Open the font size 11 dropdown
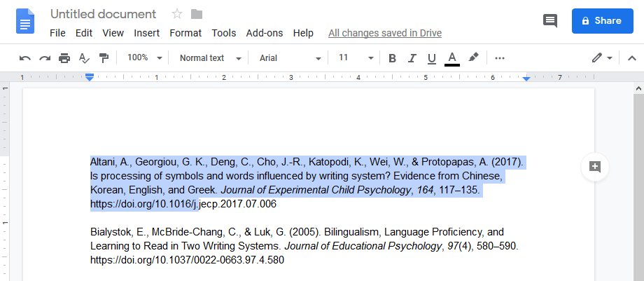Image resolution: width=644 pixels, height=281 pixels. (x=356, y=58)
